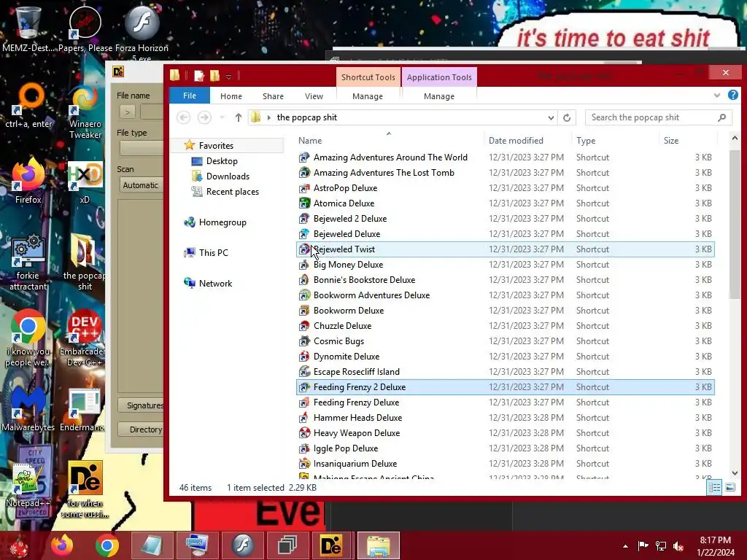This screenshot has height=560, width=747.
Task: Click the Bookworm Deluxe icon
Action: 304,311
